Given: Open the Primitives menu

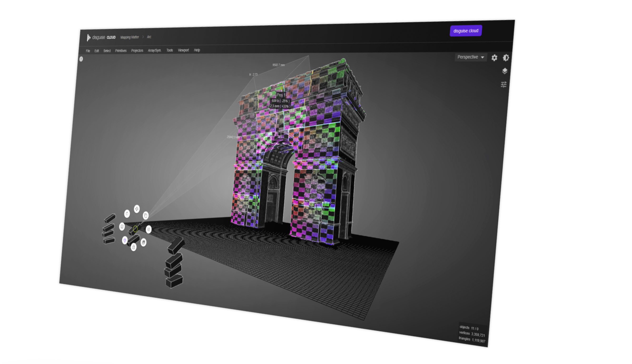Looking at the screenshot, I should point(121,50).
